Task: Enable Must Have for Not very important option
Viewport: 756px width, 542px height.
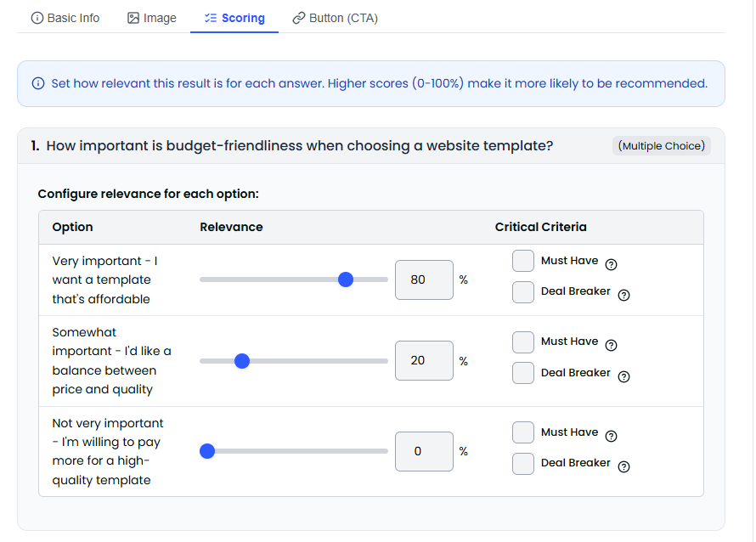Action: (x=523, y=432)
